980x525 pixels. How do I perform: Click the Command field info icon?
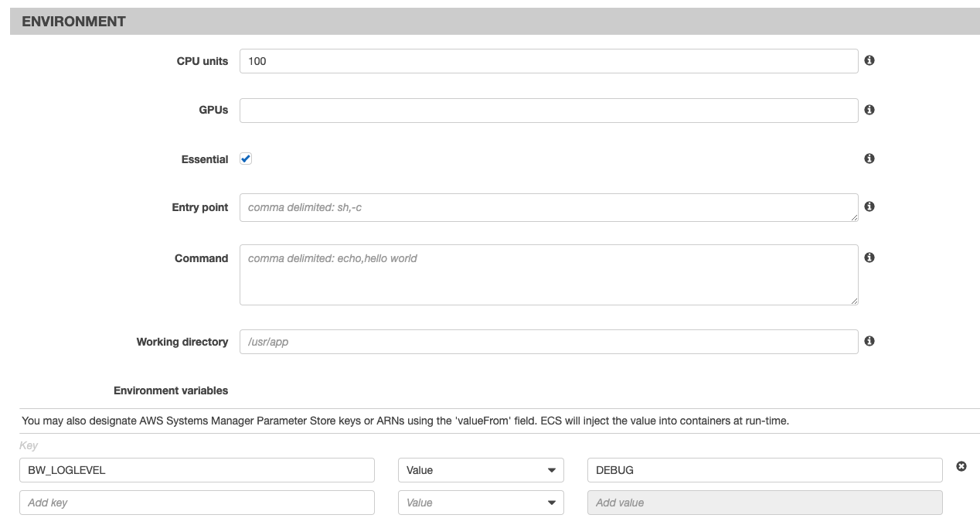click(869, 257)
